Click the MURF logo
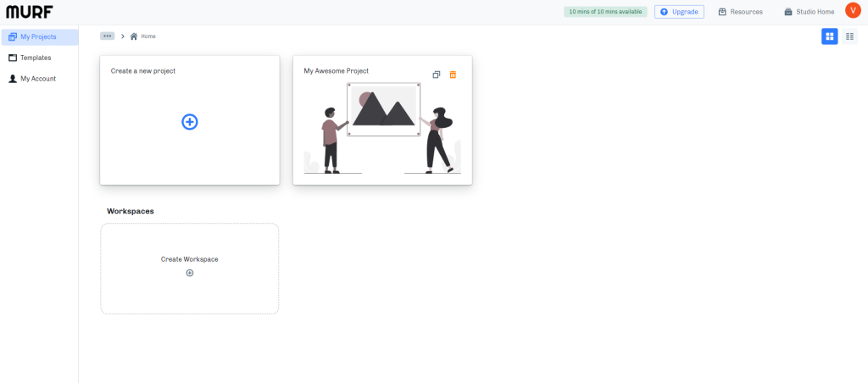Image resolution: width=868 pixels, height=383 pixels. (30, 11)
